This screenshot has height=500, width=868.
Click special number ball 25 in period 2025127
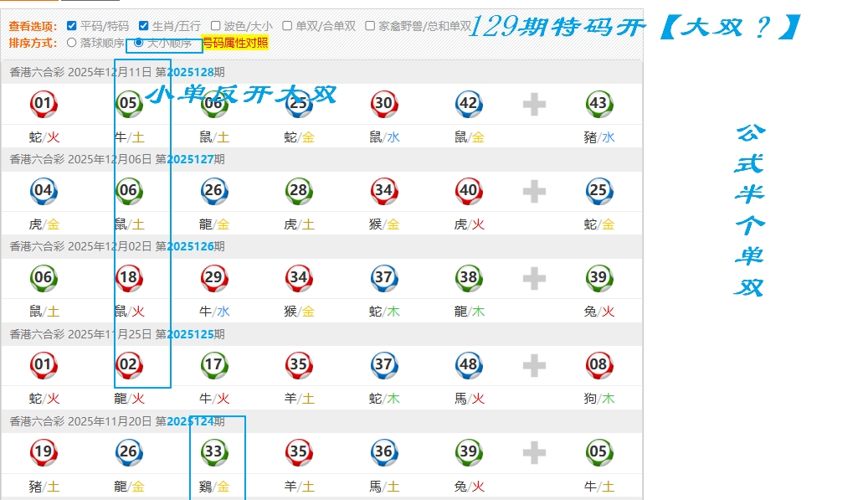pos(598,191)
